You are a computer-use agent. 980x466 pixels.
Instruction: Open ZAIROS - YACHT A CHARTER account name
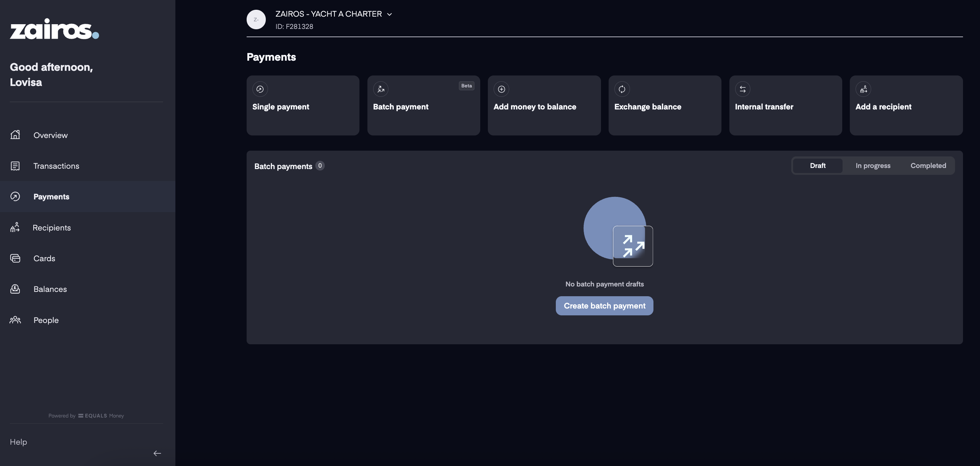coord(329,14)
